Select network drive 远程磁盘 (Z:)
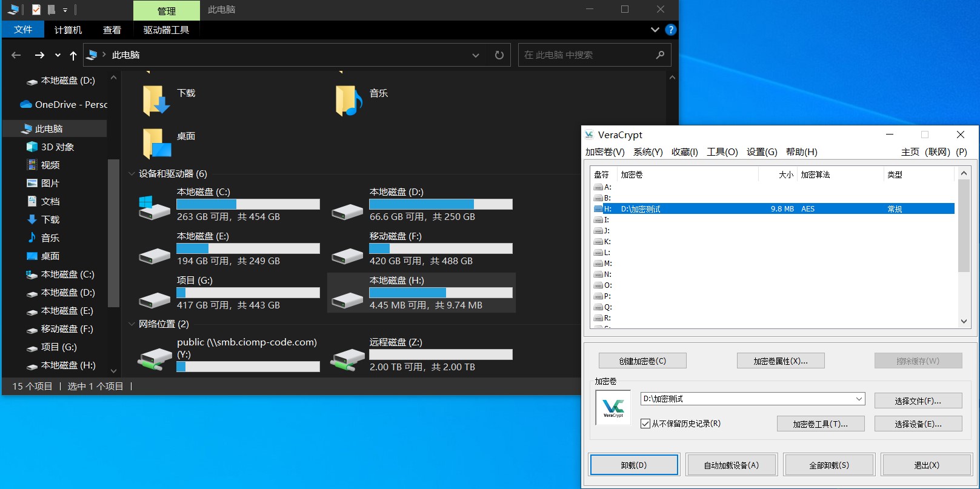 point(422,355)
